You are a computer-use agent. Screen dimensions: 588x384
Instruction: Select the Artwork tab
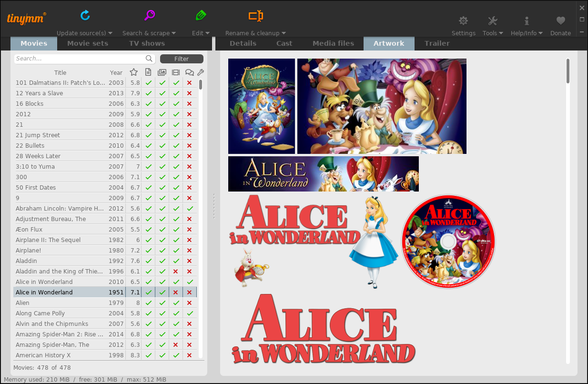(x=389, y=43)
